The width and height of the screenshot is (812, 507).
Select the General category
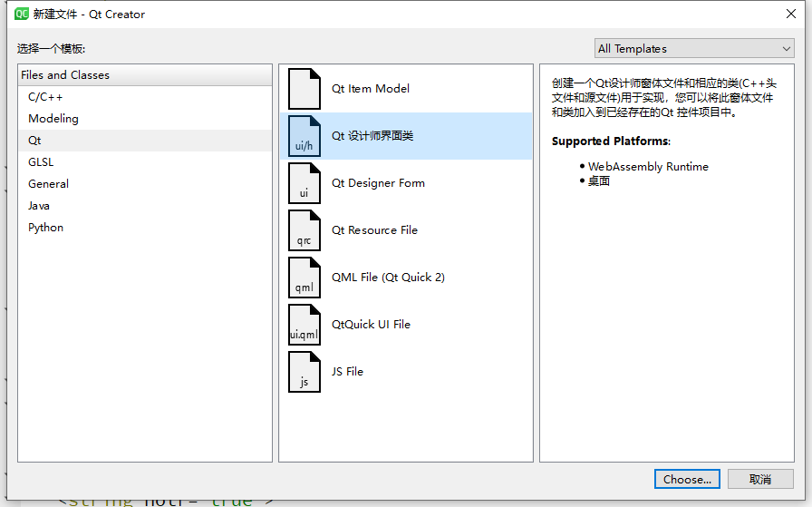(x=145, y=184)
